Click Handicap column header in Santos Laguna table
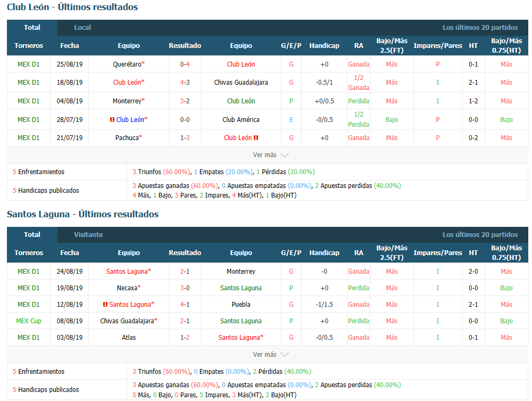This screenshot has width=532, height=401. pyautogui.click(x=325, y=253)
